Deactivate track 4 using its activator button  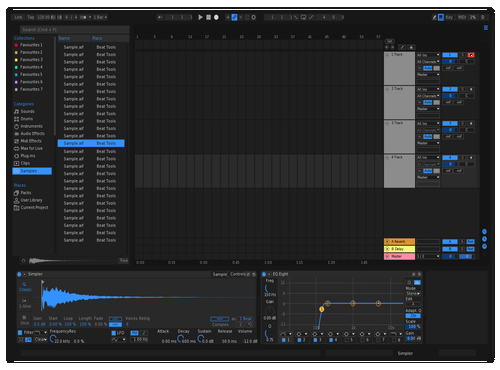tap(450, 158)
